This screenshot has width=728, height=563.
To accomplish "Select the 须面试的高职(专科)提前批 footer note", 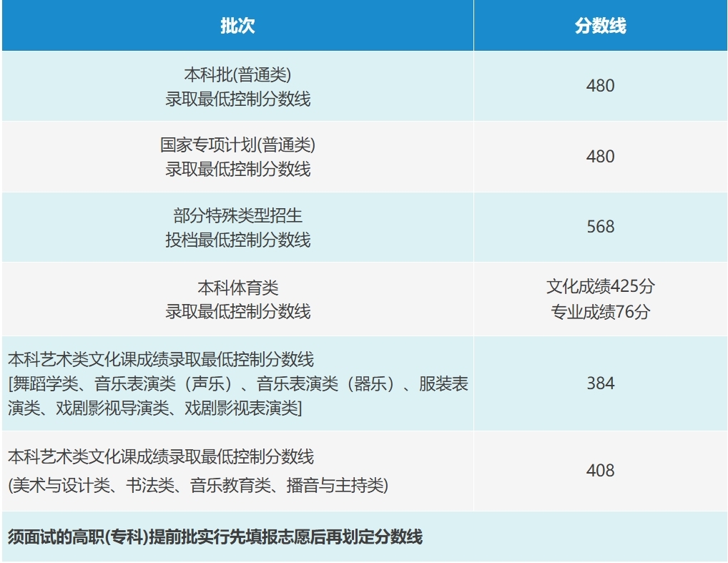I will pos(215,537).
